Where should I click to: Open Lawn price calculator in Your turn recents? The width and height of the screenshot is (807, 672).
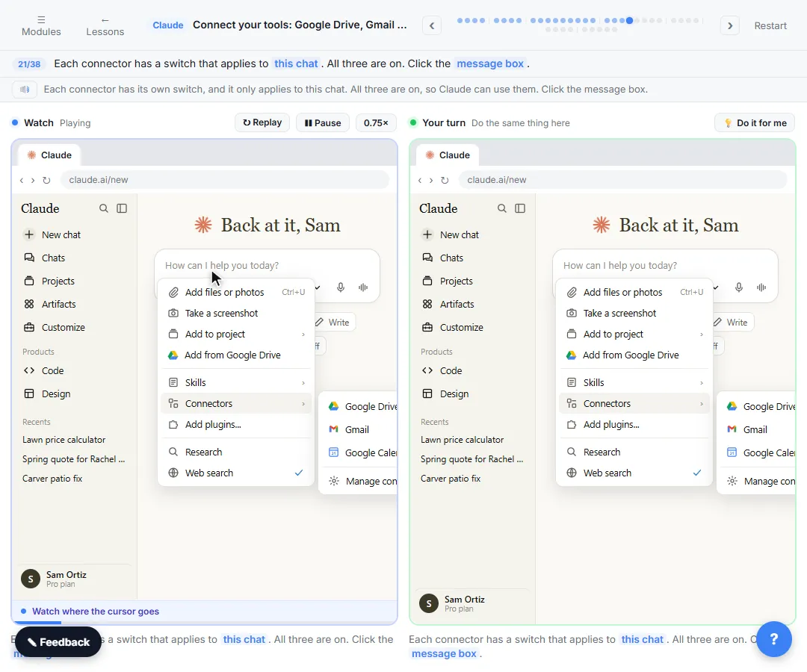(x=463, y=440)
